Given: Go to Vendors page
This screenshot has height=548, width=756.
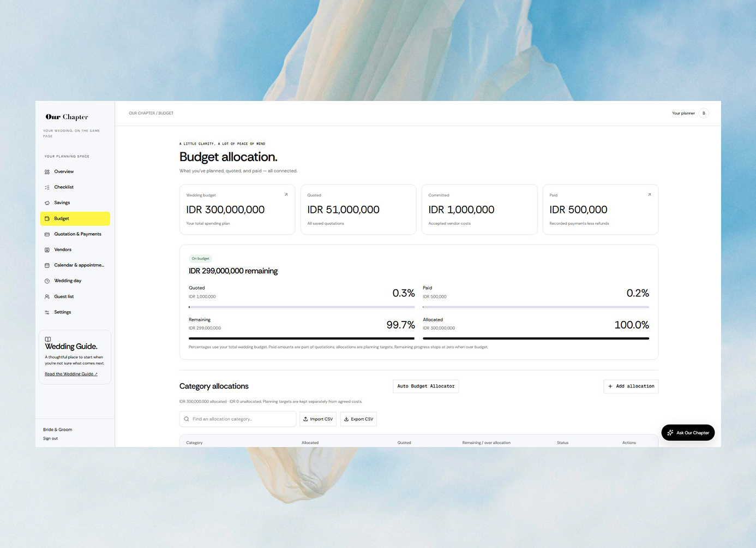Looking at the screenshot, I should tap(75, 250).
